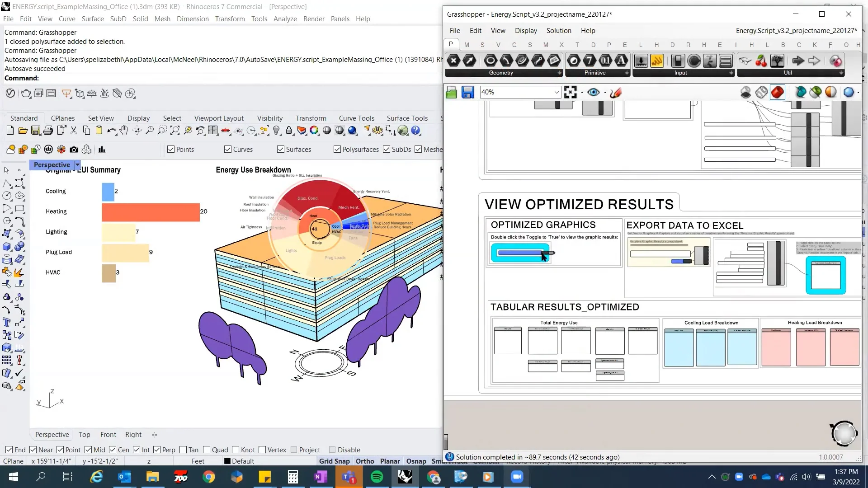This screenshot has height=488, width=868.
Task: Uncheck the Curves selection filter
Action: coord(228,149)
